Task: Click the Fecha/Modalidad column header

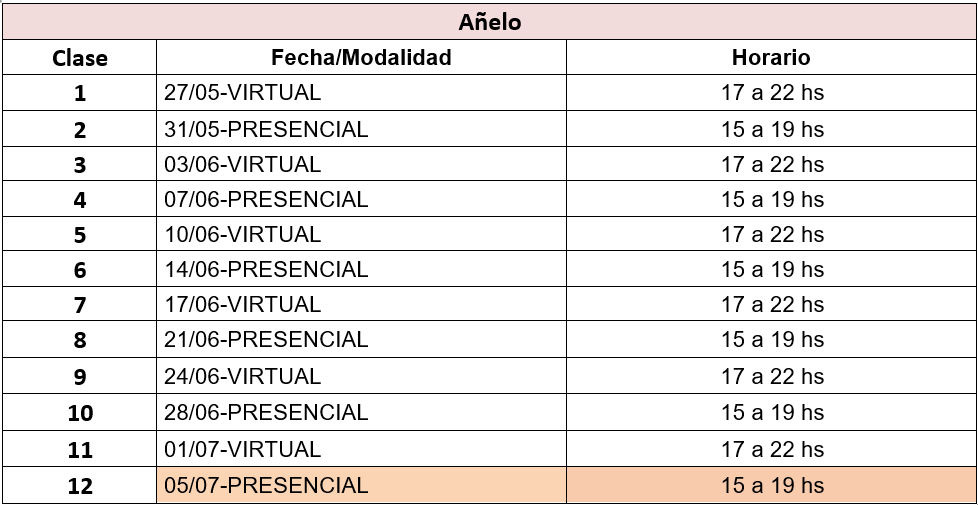Action: point(361,57)
